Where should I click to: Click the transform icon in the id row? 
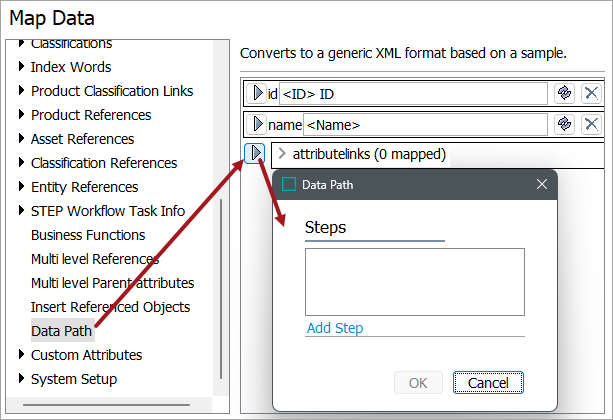[565, 94]
